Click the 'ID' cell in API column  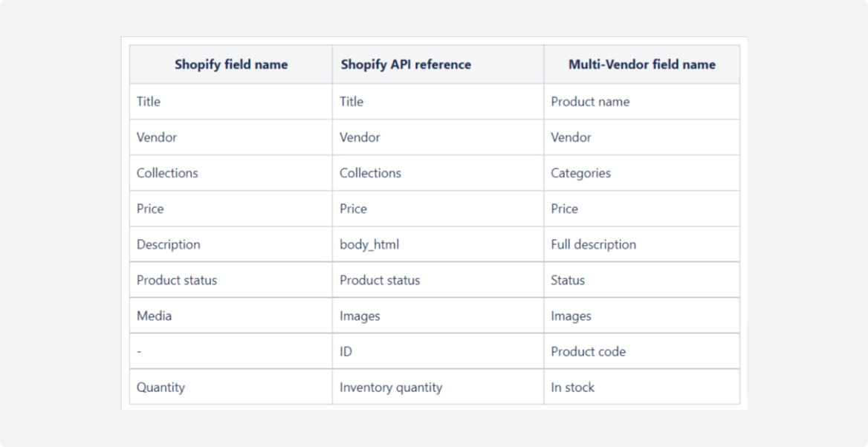coord(346,351)
